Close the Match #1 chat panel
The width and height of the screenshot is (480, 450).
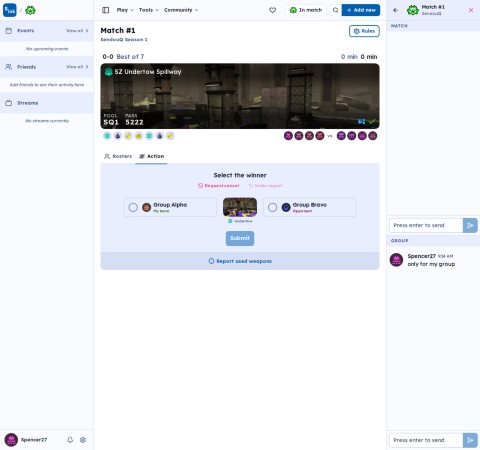pyautogui.click(x=471, y=10)
